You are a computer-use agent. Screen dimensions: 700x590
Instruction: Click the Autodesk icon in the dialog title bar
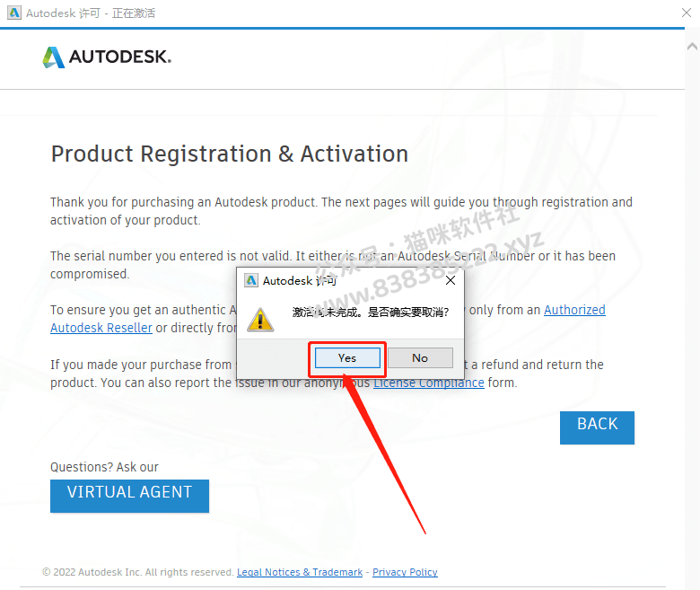pyautogui.click(x=251, y=280)
